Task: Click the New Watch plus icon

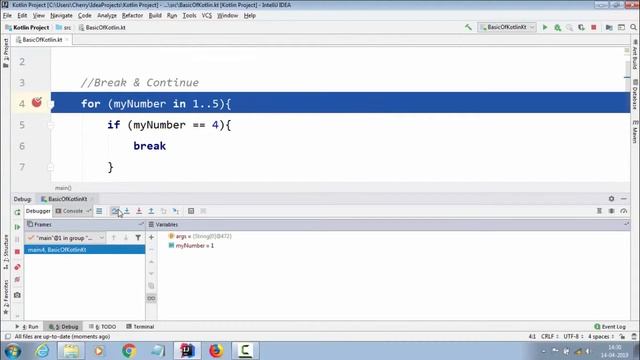Action: [x=151, y=237]
